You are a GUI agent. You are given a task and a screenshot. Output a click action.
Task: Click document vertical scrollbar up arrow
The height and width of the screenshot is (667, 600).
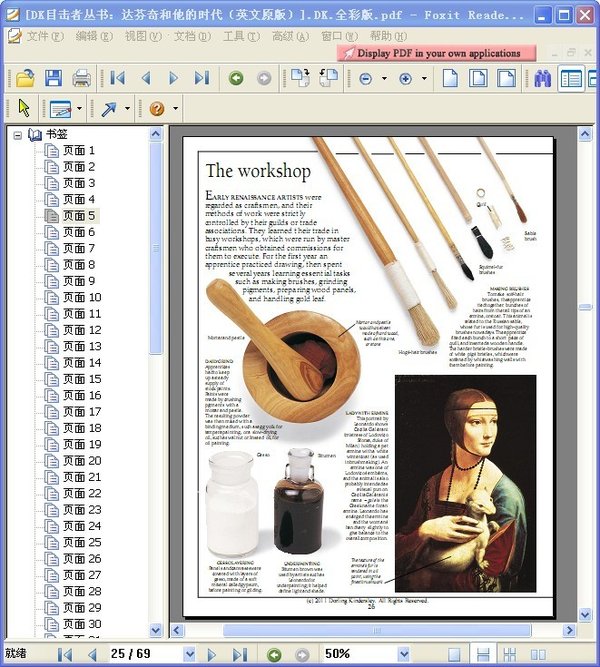tap(585, 135)
